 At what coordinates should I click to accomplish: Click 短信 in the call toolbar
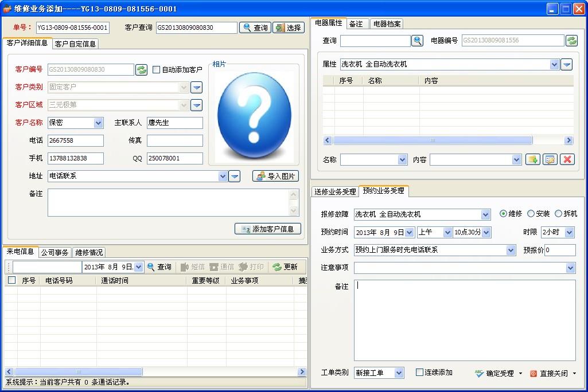tap(193, 267)
